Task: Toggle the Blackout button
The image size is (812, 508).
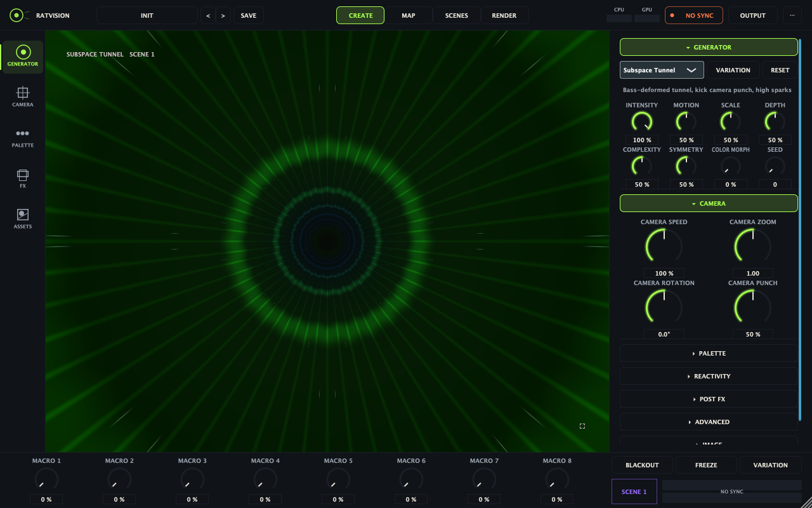Action: click(x=642, y=465)
